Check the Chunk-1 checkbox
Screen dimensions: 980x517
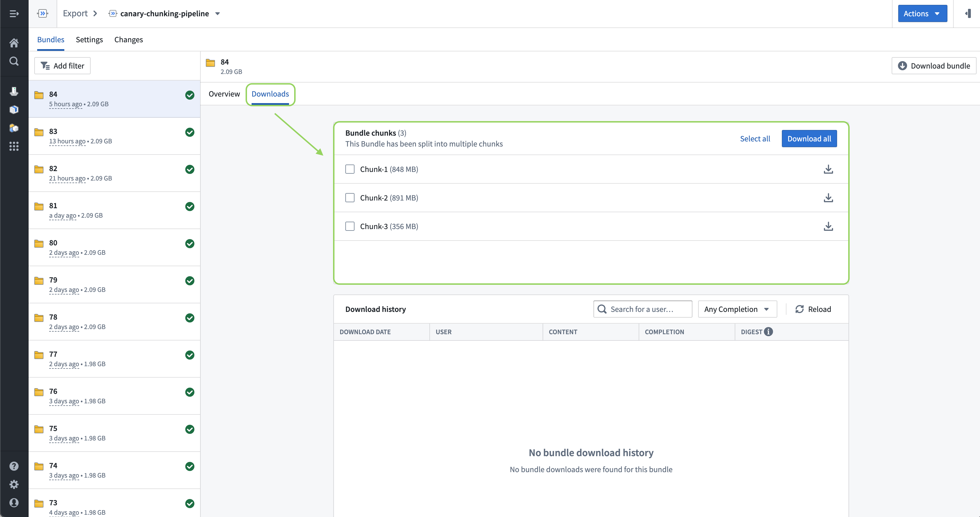coord(350,169)
